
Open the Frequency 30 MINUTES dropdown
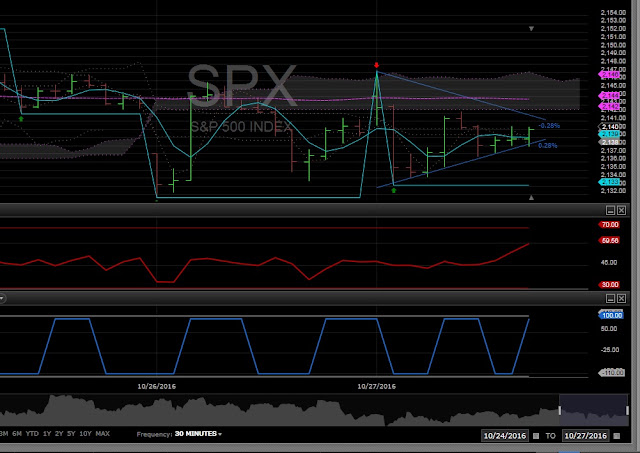click(x=198, y=434)
